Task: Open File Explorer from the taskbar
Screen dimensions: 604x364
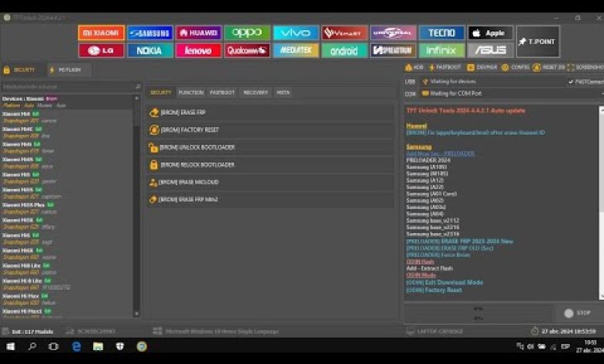Action: [x=98, y=346]
